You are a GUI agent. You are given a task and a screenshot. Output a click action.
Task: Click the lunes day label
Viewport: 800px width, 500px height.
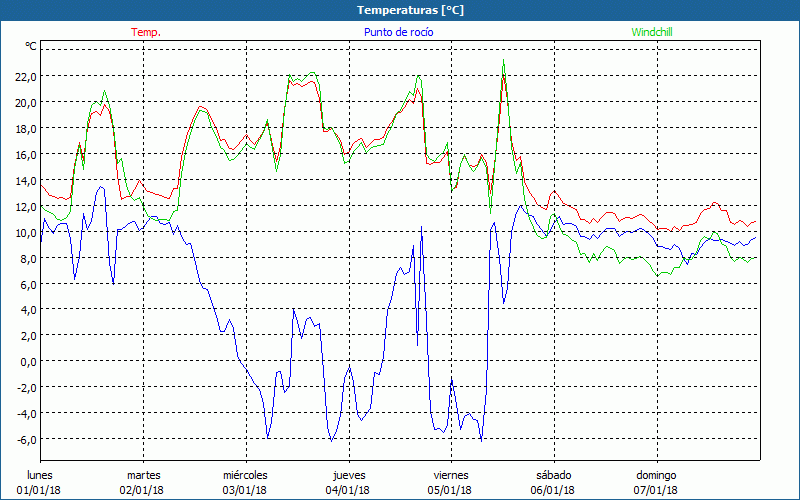pyautogui.click(x=41, y=475)
